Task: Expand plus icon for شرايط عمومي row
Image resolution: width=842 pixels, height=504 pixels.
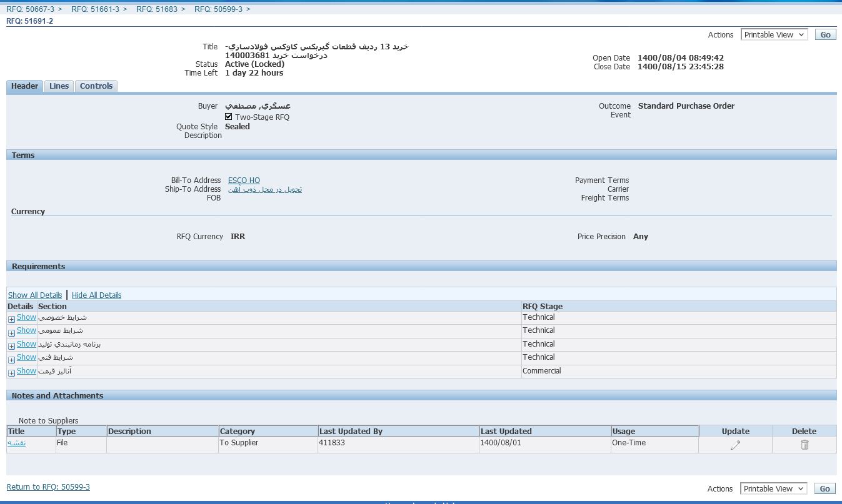Action: pyautogui.click(x=11, y=333)
